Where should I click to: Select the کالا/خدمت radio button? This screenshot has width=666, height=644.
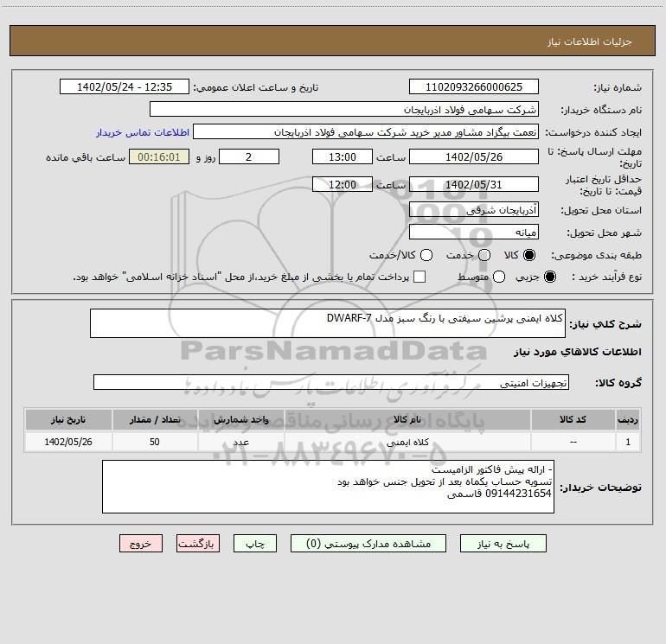426,255
